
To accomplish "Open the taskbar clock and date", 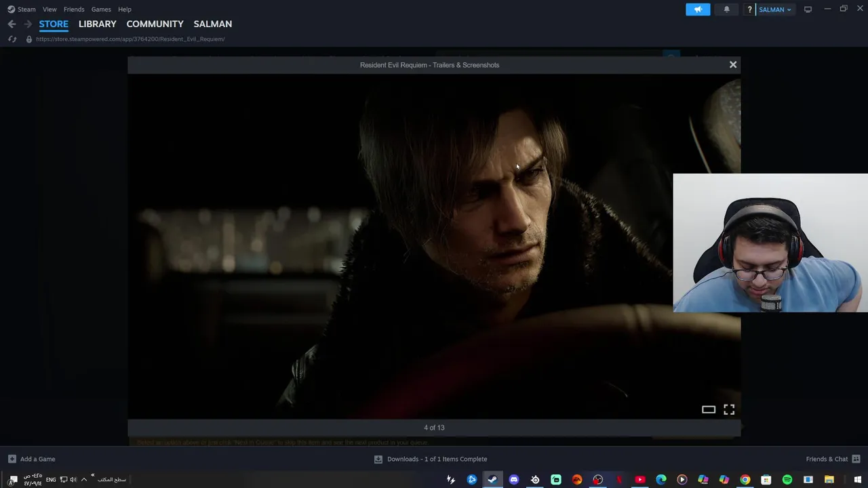I will pyautogui.click(x=33, y=479).
